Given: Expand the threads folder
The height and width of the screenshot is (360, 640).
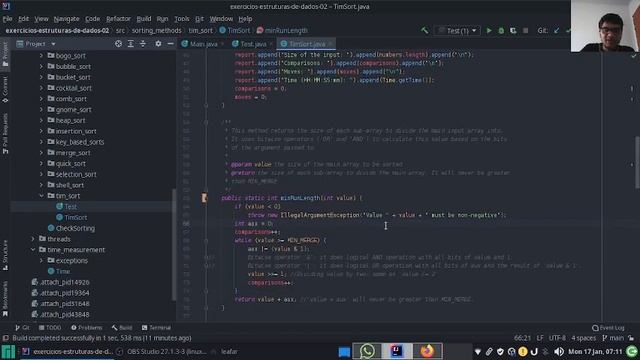Looking at the screenshot, I should [x=33, y=239].
